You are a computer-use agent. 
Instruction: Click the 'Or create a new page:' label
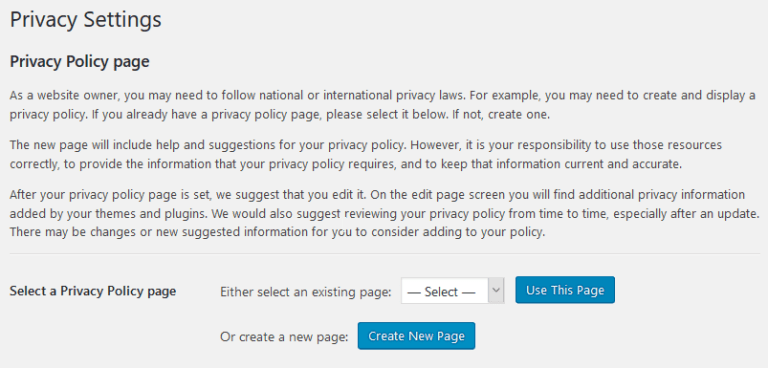click(285, 337)
